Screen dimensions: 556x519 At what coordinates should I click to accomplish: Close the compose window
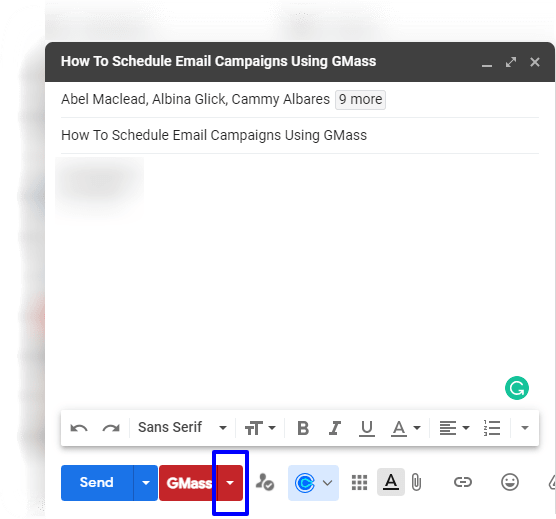tap(535, 62)
